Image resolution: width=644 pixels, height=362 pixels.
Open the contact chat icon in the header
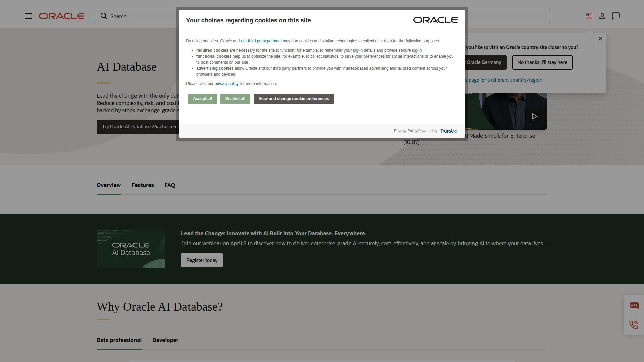click(x=616, y=16)
